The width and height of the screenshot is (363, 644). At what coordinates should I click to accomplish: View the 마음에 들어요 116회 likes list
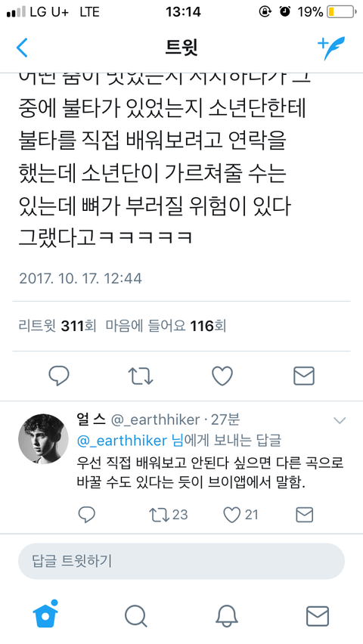pyautogui.click(x=166, y=327)
